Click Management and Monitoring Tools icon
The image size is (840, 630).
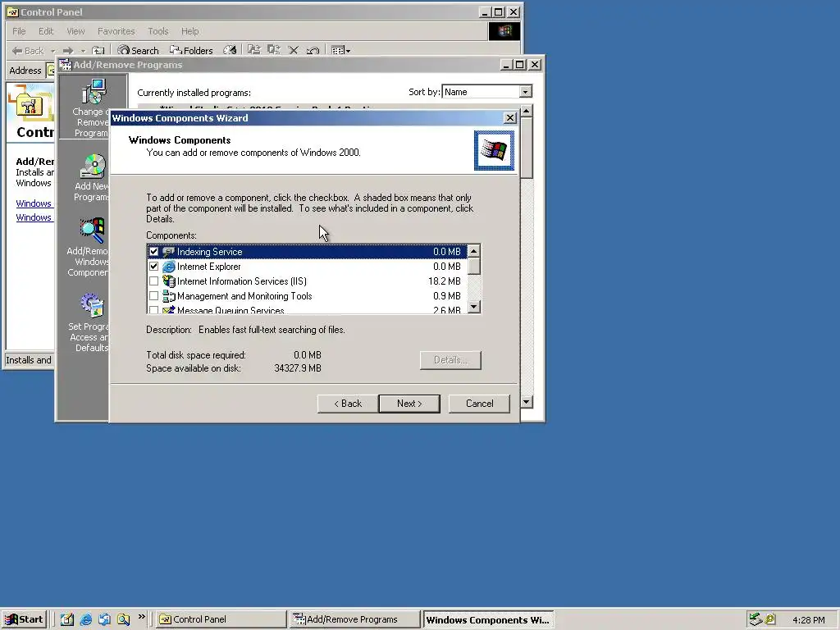point(169,295)
